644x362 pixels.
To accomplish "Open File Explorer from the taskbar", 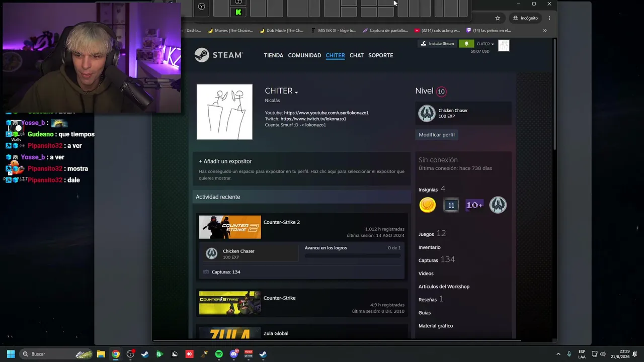I will point(101,354).
